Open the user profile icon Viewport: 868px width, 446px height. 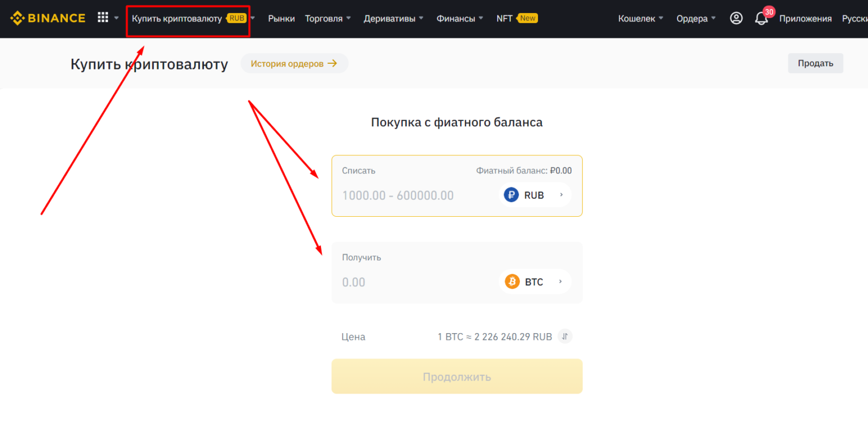click(x=736, y=18)
